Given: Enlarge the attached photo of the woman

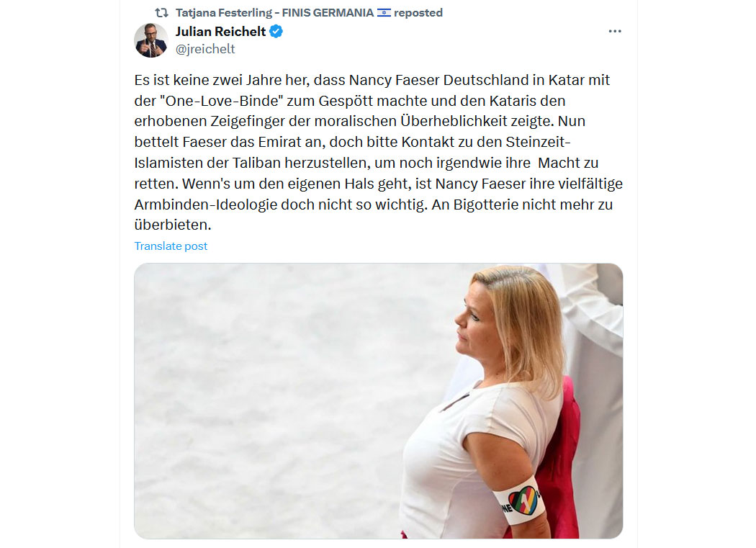Looking at the screenshot, I should point(379,401).
